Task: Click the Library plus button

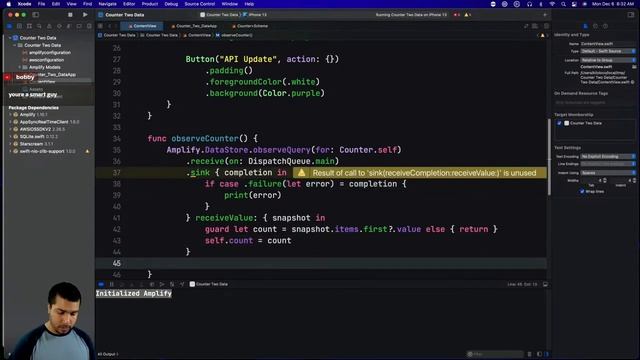Action: coord(544,15)
